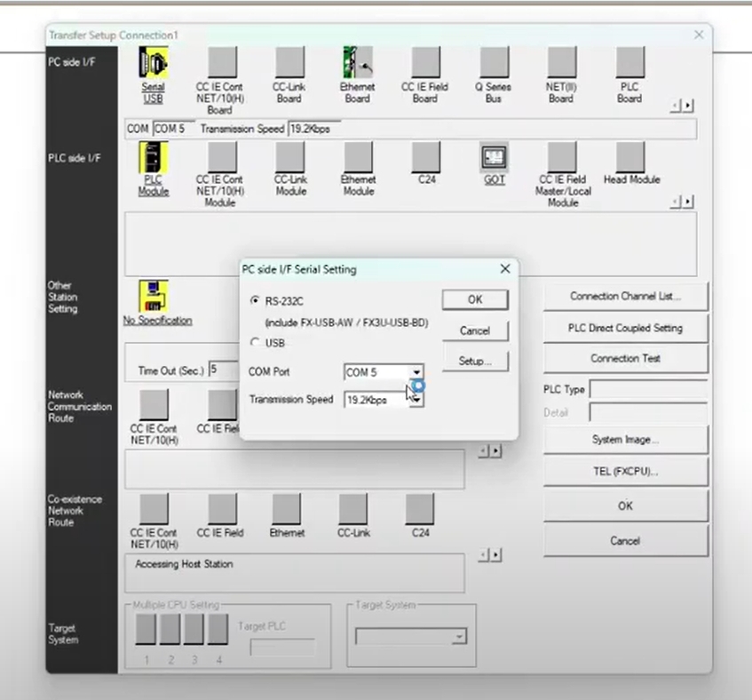Image resolution: width=752 pixels, height=700 pixels.
Task: Close the PC side I/F Serial Setting dialog
Action: click(x=505, y=268)
